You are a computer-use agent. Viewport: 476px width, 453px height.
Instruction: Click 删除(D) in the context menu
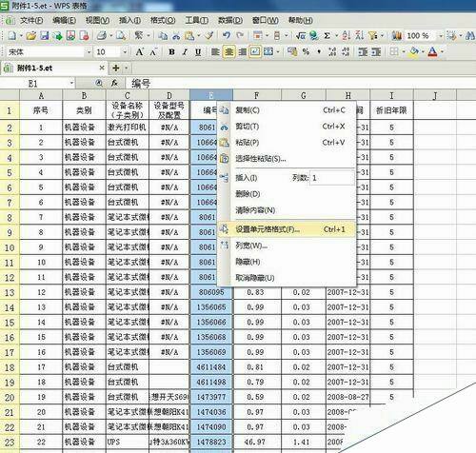coord(287,194)
